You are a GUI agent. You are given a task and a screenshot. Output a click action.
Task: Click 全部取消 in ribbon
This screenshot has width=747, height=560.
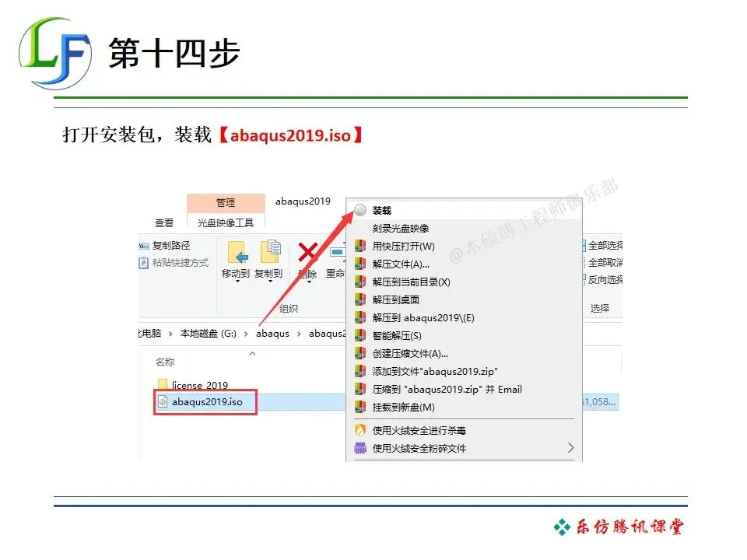(602, 263)
